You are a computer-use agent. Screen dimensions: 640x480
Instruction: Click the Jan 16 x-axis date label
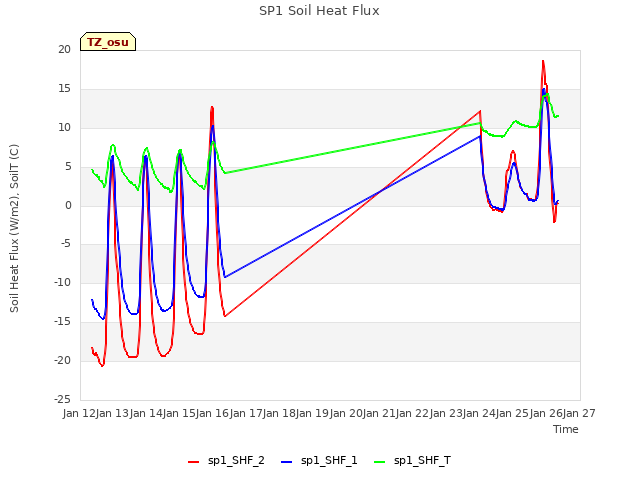click(x=213, y=413)
